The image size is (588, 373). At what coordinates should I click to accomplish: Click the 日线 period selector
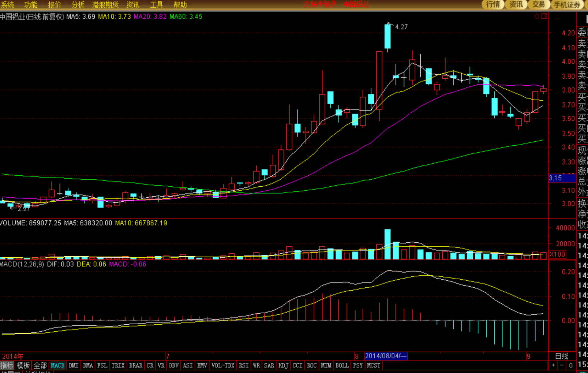point(562,356)
